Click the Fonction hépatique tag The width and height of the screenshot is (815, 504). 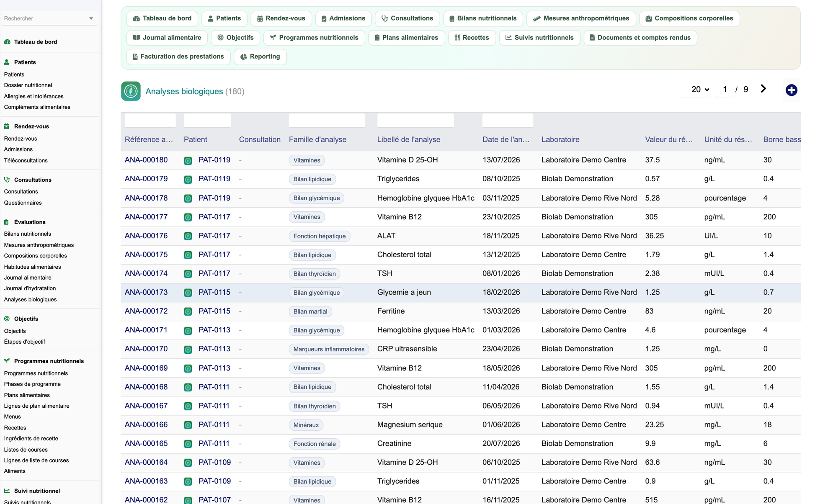coord(320,236)
